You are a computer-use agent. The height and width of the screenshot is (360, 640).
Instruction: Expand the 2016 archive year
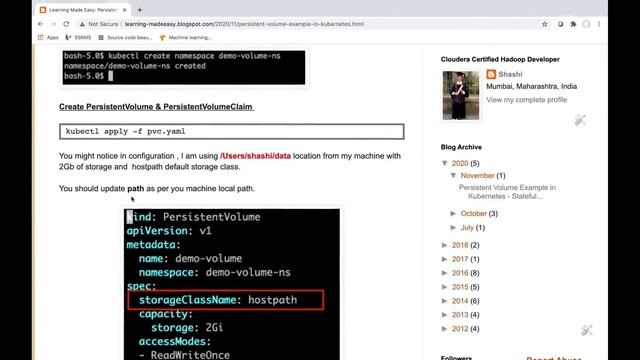pyautogui.click(x=445, y=273)
